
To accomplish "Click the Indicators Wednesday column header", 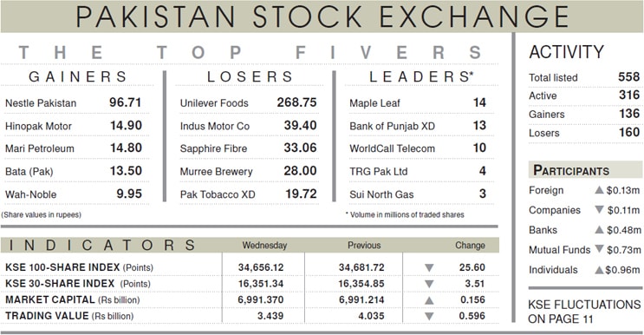I will click(x=264, y=246).
